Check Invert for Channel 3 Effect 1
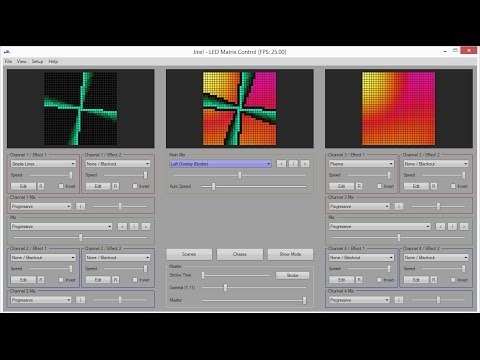Image resolution: width=480 pixels, height=360 pixels. (x=379, y=186)
